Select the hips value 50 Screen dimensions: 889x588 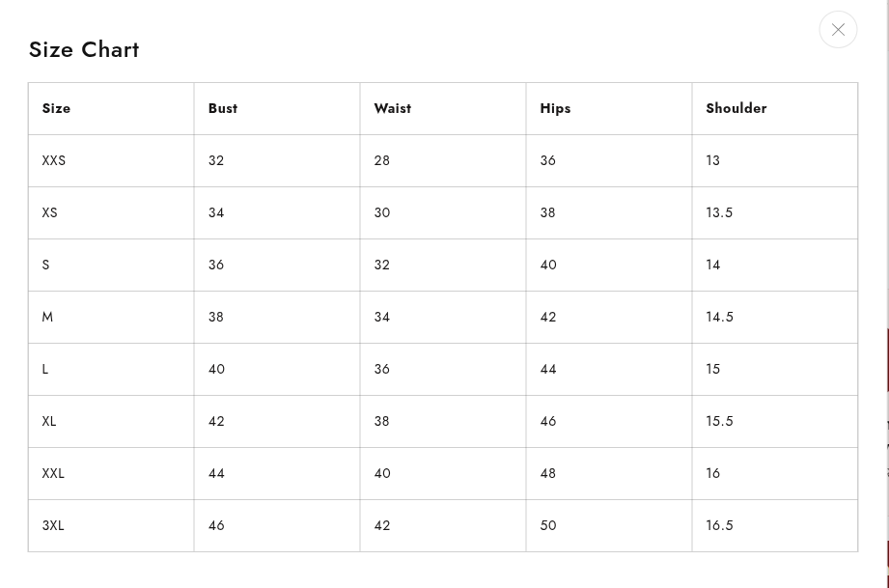(548, 525)
